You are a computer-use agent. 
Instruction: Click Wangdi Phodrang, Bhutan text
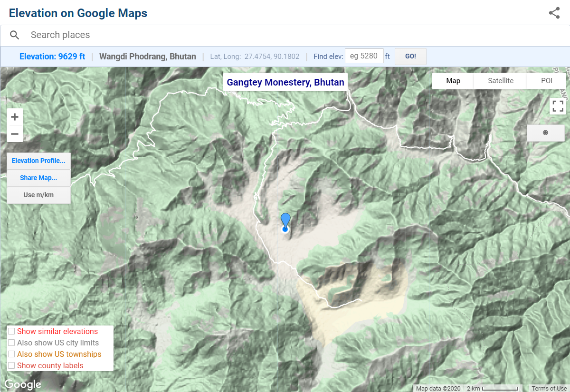(148, 56)
